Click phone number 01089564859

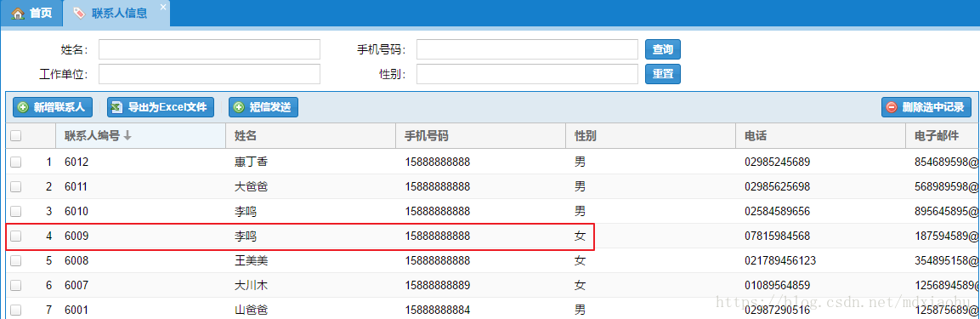(x=777, y=285)
